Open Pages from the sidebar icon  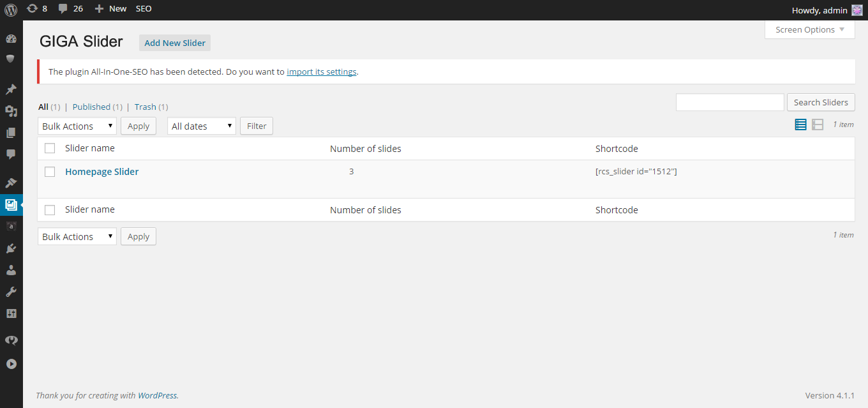[11, 133]
